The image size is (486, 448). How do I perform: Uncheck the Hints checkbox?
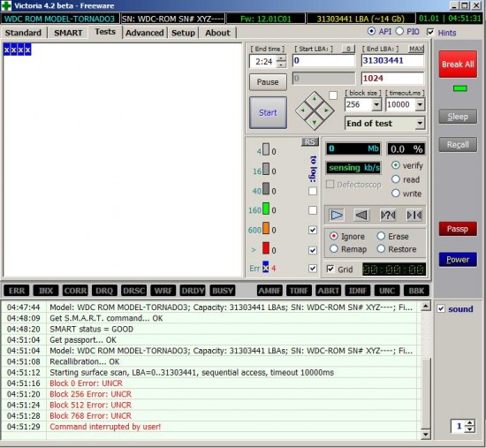pyautogui.click(x=430, y=32)
